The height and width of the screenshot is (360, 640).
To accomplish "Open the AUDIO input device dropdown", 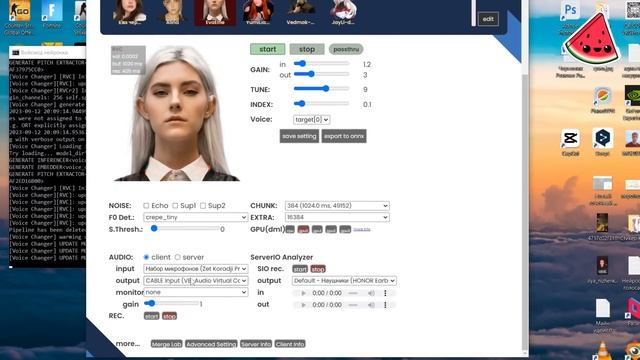I will (196, 269).
